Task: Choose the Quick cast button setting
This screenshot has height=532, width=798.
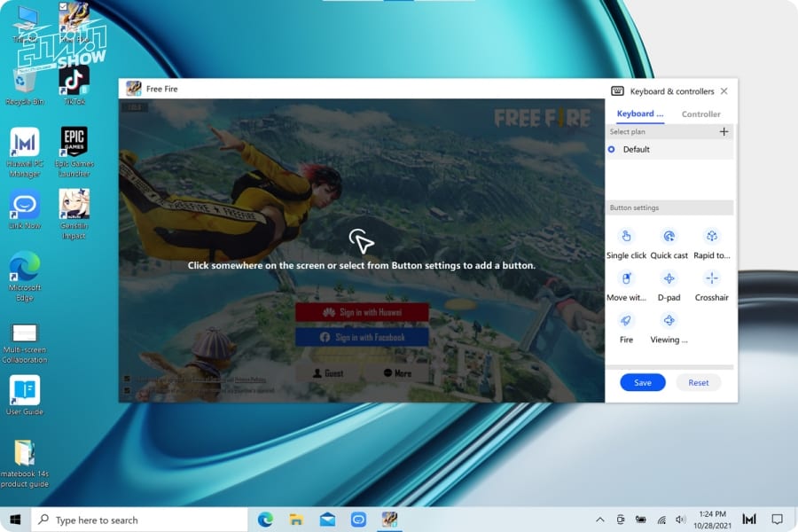Action: click(x=669, y=243)
